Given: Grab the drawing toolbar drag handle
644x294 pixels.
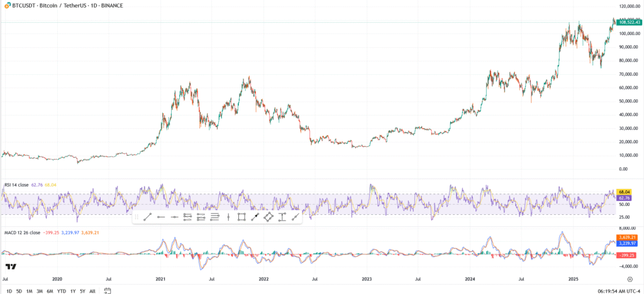Looking at the screenshot, I should 136,217.
